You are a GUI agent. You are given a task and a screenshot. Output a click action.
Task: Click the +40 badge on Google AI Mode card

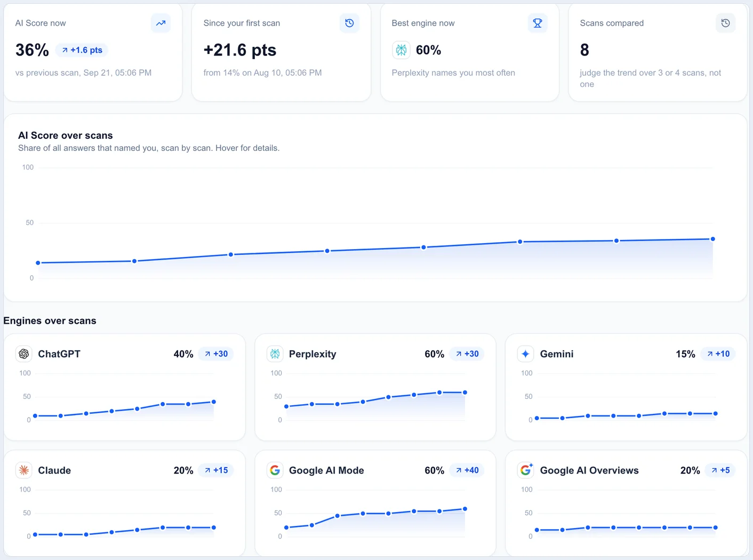click(467, 470)
